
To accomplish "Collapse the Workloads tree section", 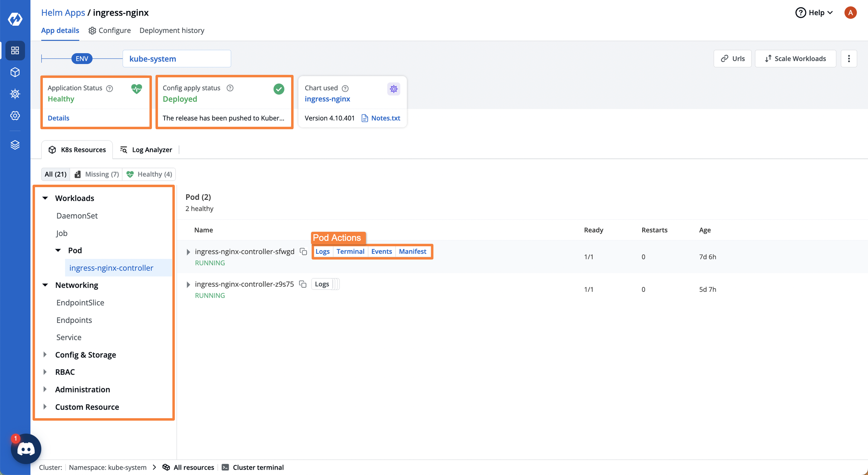I will pos(45,198).
